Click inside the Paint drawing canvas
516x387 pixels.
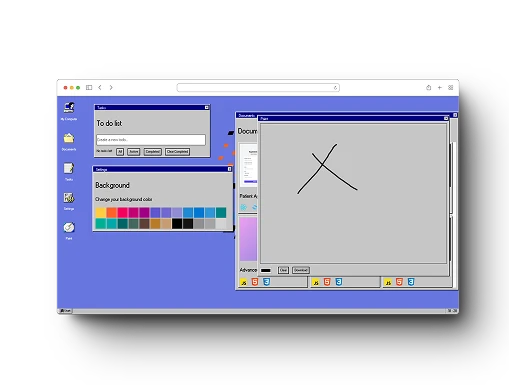[x=353, y=194]
